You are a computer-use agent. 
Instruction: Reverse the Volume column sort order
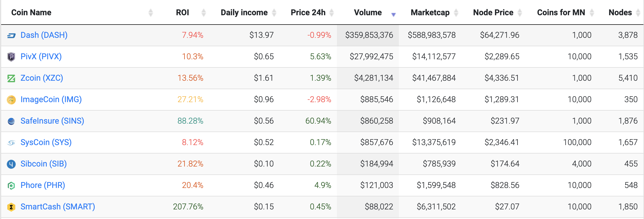pos(394,14)
